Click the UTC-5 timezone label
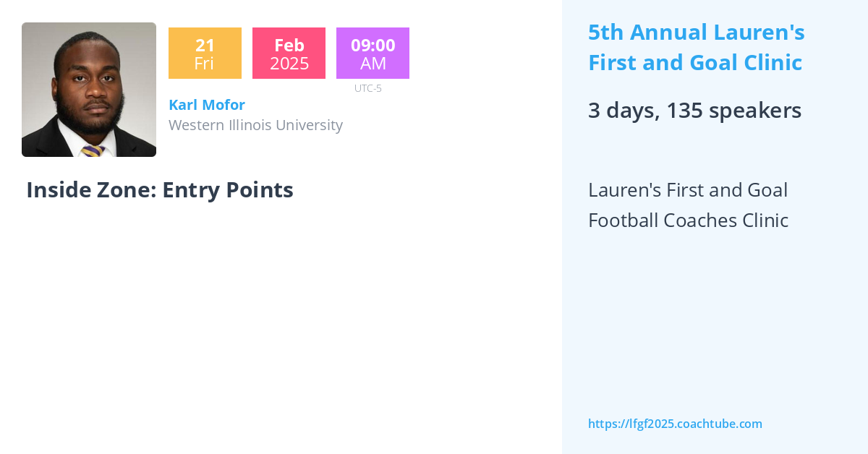This screenshot has height=454, width=868. click(367, 88)
